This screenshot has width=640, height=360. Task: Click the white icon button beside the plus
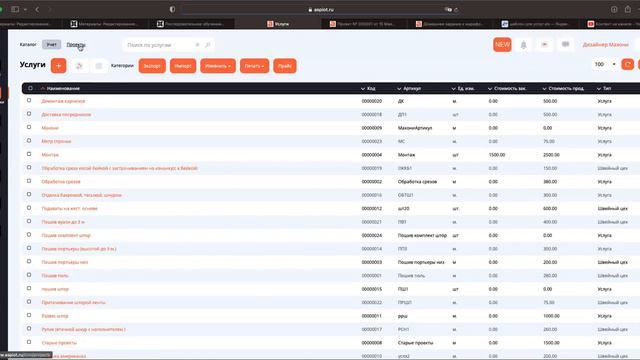point(79,66)
